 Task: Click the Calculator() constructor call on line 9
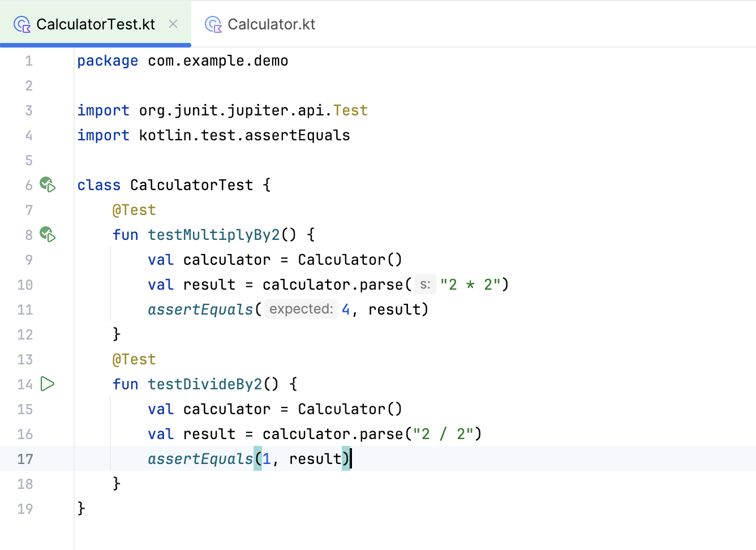(x=349, y=259)
